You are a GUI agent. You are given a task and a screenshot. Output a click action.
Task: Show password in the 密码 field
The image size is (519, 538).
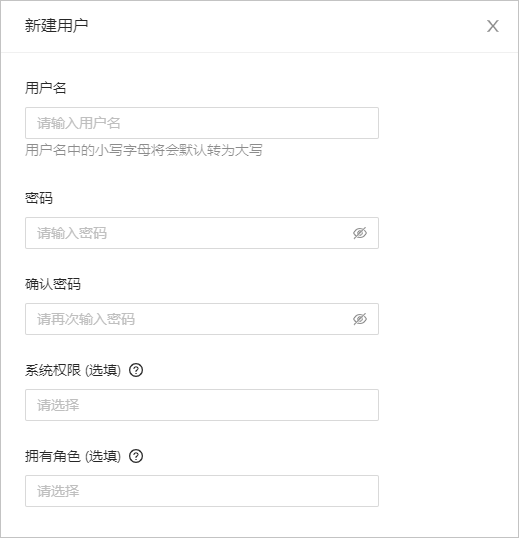pos(360,233)
